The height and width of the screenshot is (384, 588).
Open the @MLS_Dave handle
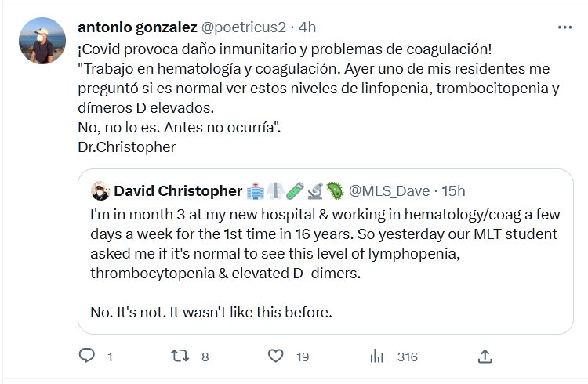click(x=389, y=191)
